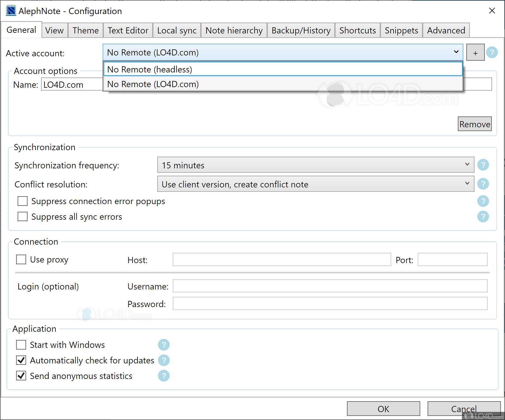
Task: Click the proxy Host input field
Action: tap(282, 260)
